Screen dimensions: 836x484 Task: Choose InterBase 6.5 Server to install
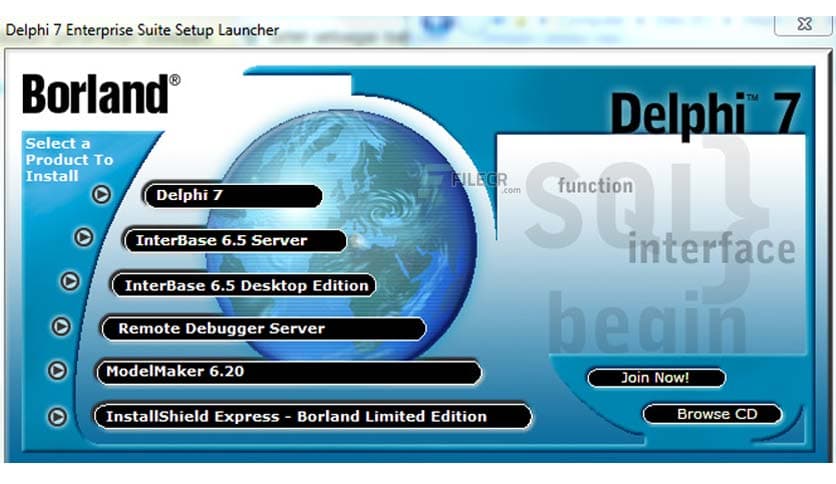[235, 240]
